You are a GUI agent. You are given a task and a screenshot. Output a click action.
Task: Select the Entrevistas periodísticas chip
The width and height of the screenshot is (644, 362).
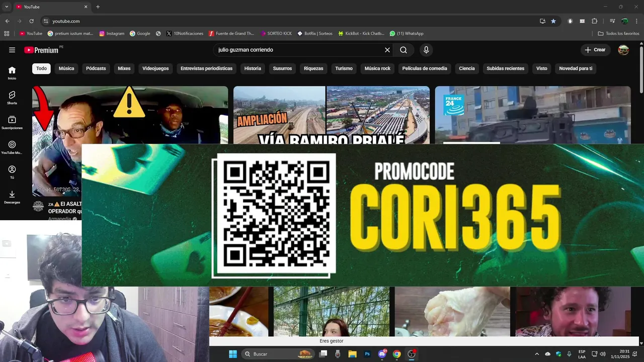[207, 68]
